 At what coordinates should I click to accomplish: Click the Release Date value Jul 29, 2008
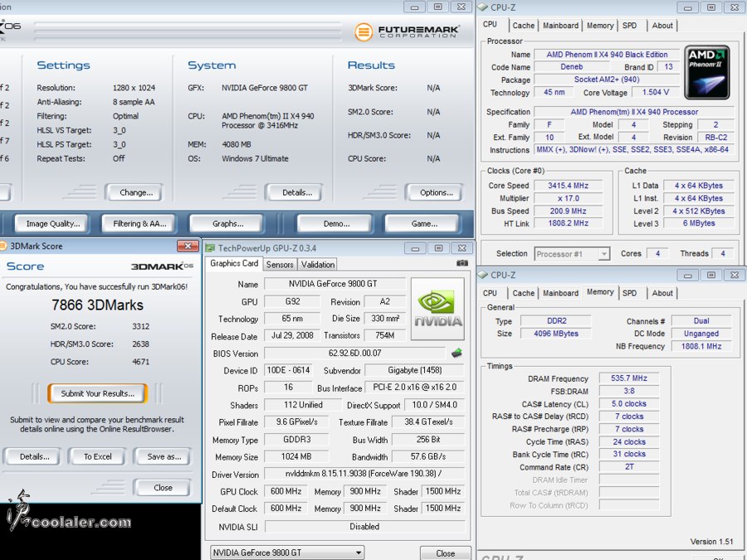pyautogui.click(x=292, y=335)
